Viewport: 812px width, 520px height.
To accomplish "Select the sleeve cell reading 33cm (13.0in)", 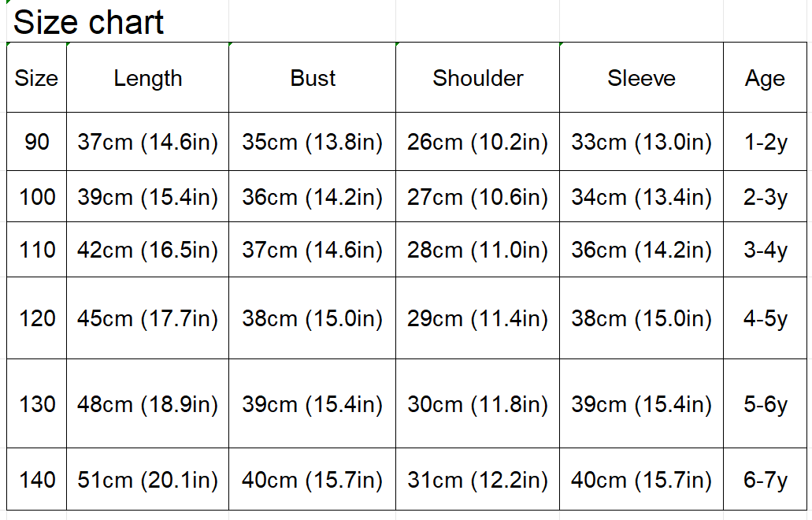I will (x=642, y=142).
